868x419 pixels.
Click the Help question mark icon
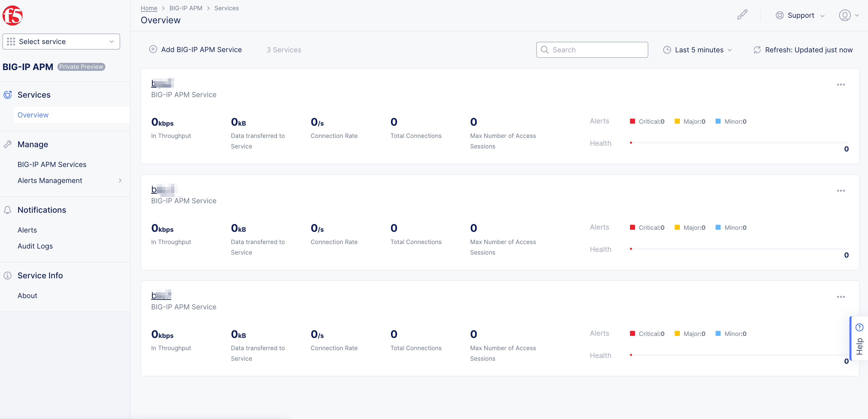pos(859,327)
